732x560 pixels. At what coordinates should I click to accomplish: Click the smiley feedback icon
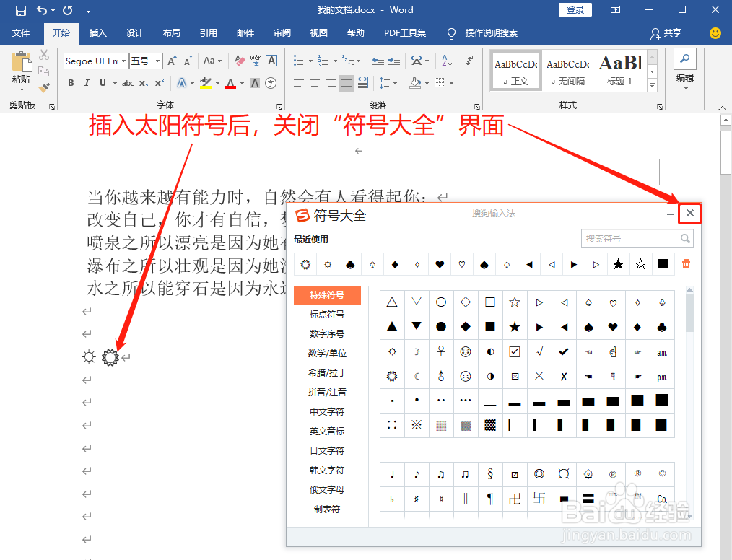715,32
